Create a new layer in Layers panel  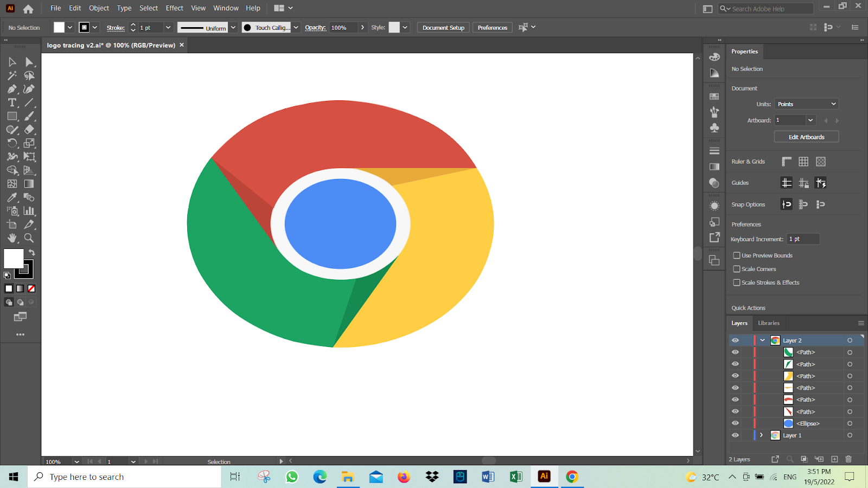pyautogui.click(x=834, y=459)
